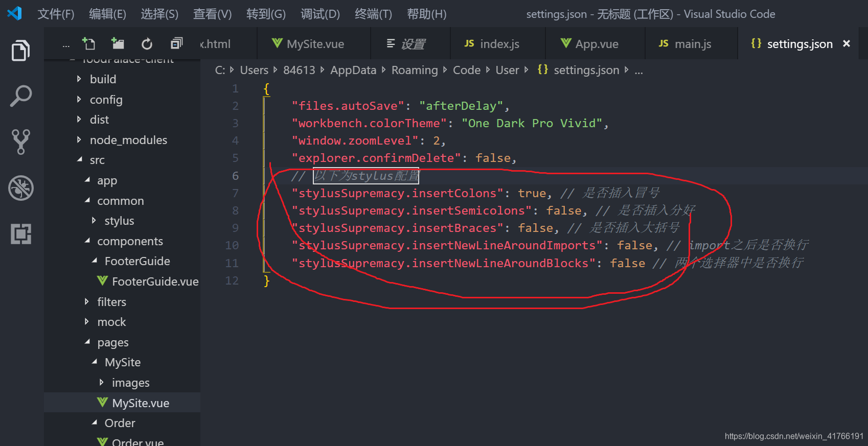Open the Extensions view in activity bar
Viewport: 868px width, 446px height.
click(x=21, y=234)
